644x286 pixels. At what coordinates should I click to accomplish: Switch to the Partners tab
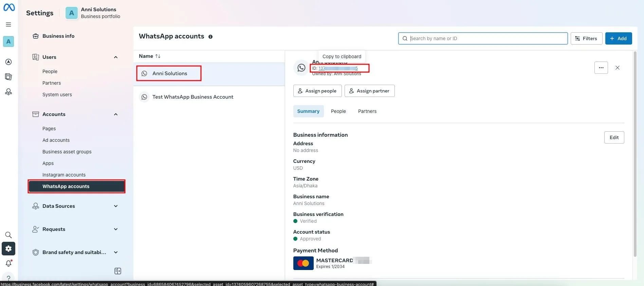(367, 111)
